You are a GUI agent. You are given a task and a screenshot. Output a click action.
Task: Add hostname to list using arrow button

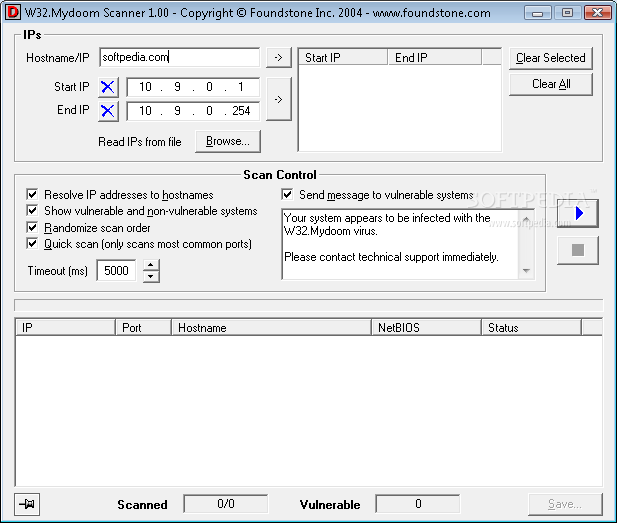click(279, 57)
